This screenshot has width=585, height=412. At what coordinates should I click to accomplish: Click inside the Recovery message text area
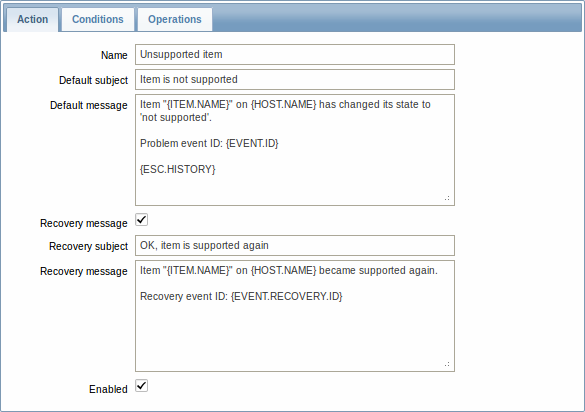(x=295, y=316)
